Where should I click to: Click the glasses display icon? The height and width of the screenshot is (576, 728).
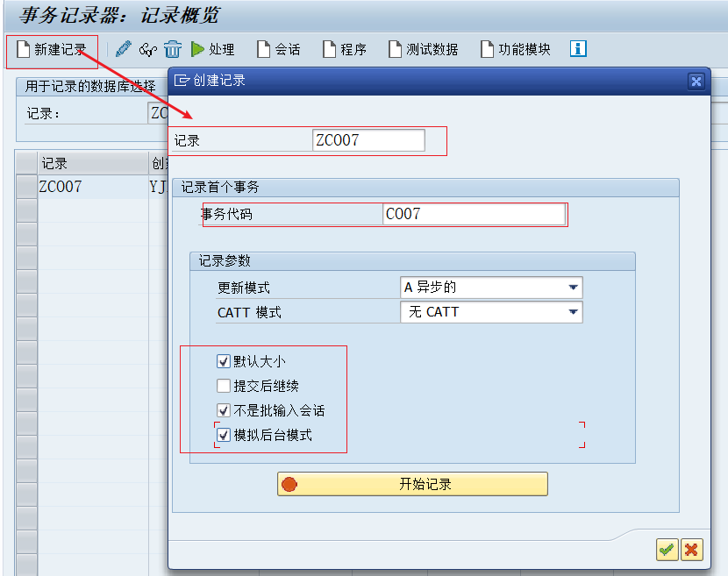pos(148,49)
